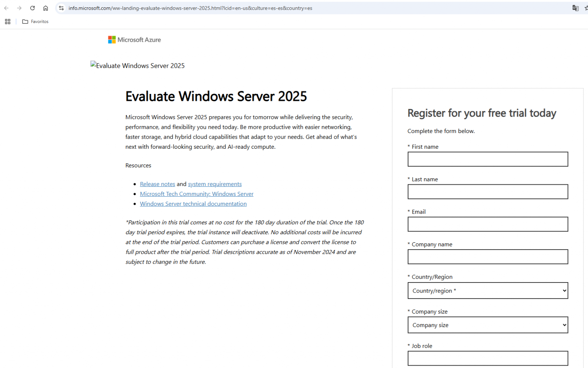The height and width of the screenshot is (368, 588).
Task: Focus the Last name field
Action: point(488,192)
